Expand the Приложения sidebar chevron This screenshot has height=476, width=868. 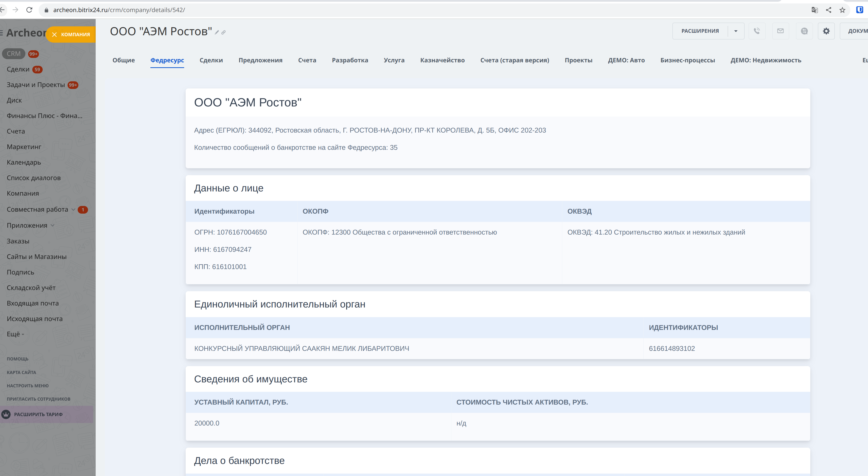coord(52,225)
